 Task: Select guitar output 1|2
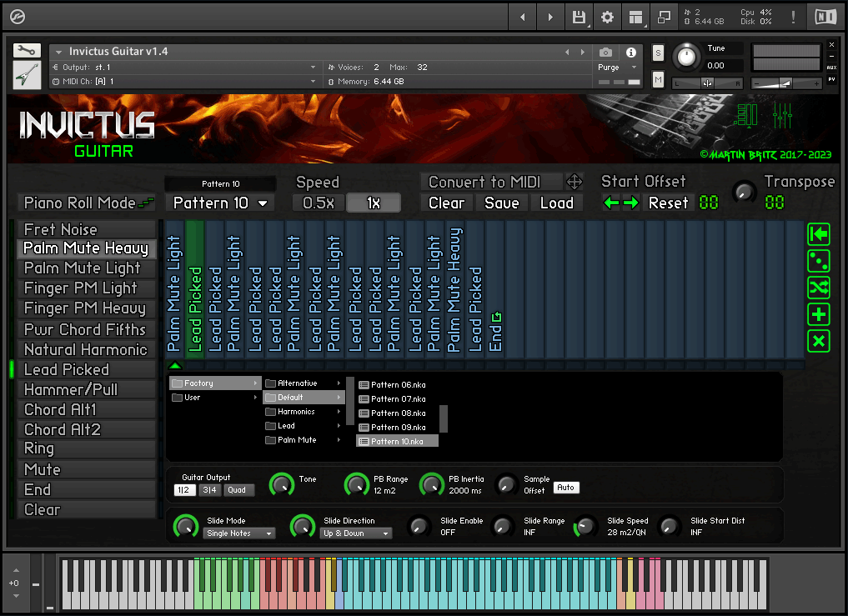pos(184,490)
